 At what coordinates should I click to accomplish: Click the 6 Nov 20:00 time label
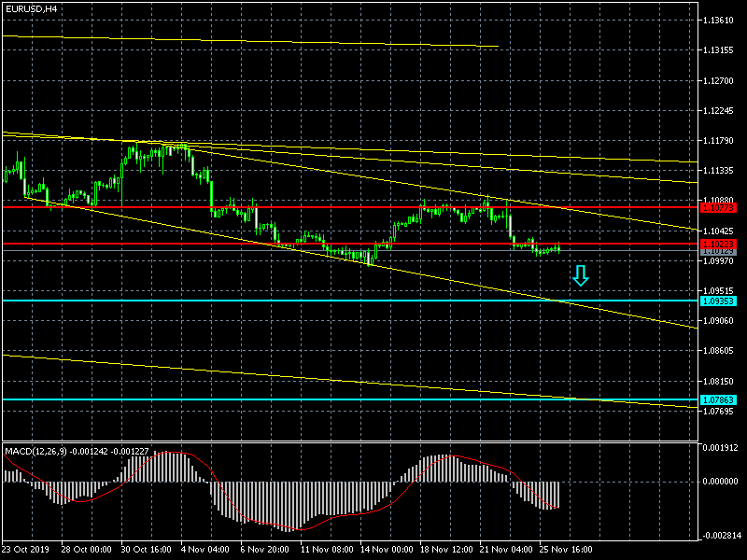(x=265, y=550)
